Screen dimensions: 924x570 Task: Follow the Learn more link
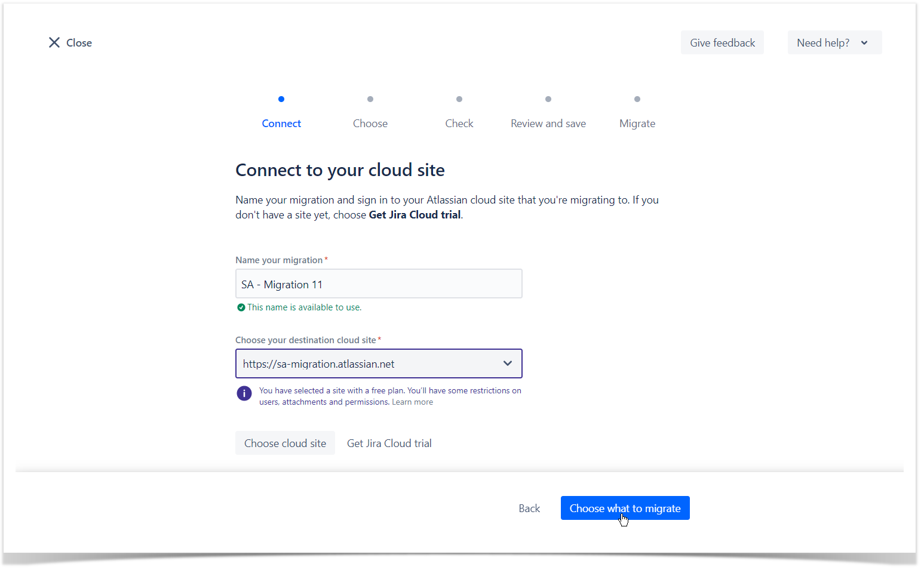click(412, 402)
